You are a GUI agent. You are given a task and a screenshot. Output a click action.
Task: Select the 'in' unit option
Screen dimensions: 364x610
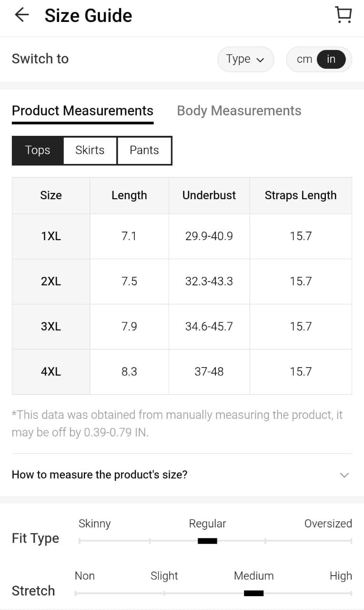(x=331, y=59)
